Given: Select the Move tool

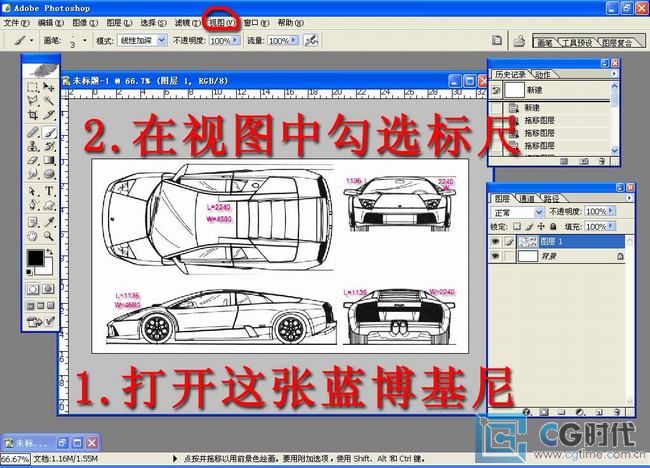Looking at the screenshot, I should point(49,87).
